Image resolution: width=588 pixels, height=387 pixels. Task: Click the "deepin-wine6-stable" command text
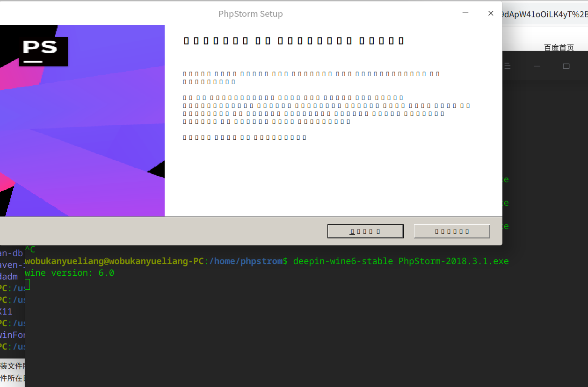343,261
